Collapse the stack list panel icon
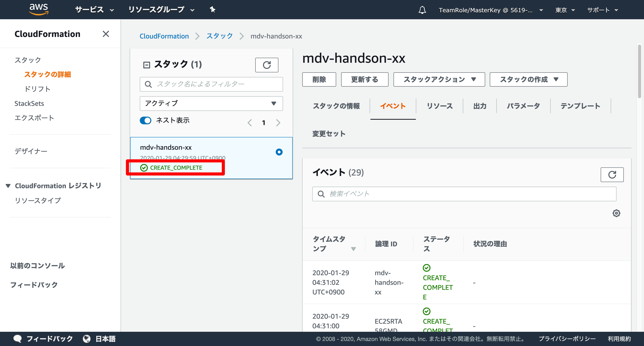This screenshot has height=346, width=644. coord(147,65)
